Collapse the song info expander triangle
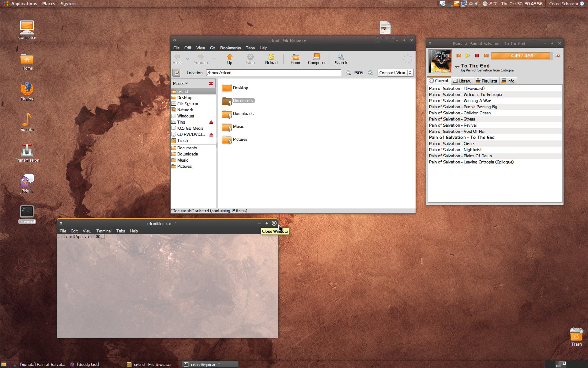The width and height of the screenshot is (588, 368). click(457, 67)
